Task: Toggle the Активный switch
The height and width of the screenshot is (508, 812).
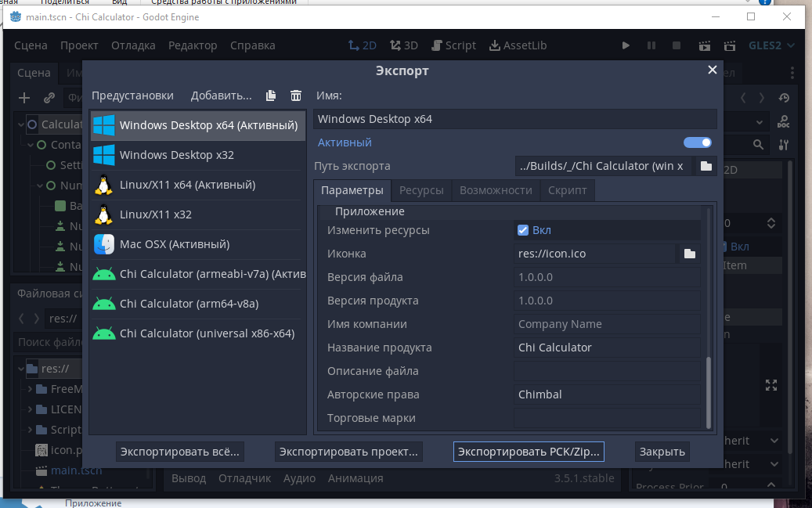Action: pos(697,142)
